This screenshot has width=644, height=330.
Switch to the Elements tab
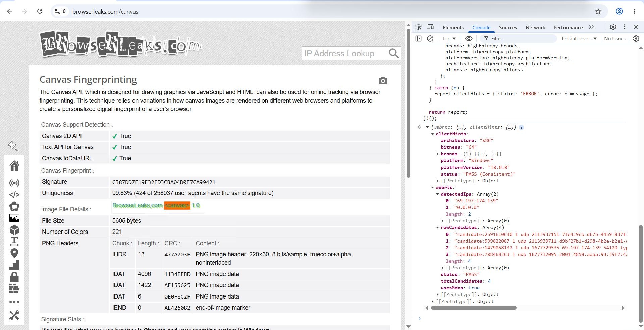(x=453, y=27)
